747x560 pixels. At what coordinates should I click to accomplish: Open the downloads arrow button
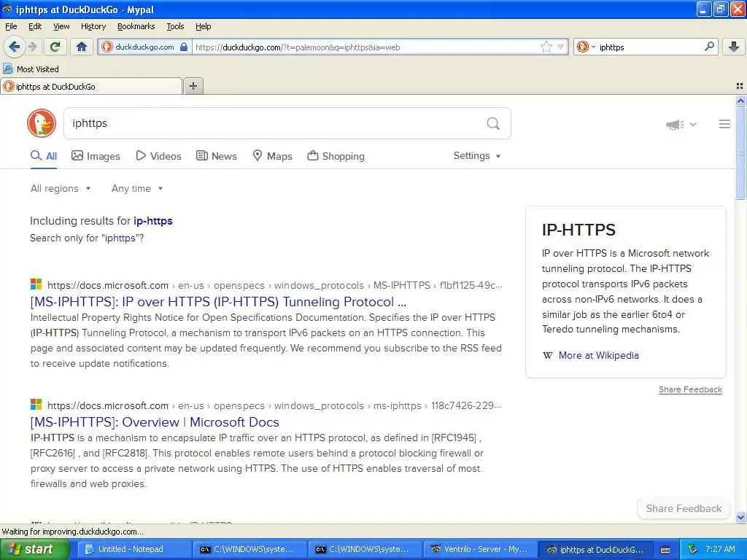coord(734,47)
